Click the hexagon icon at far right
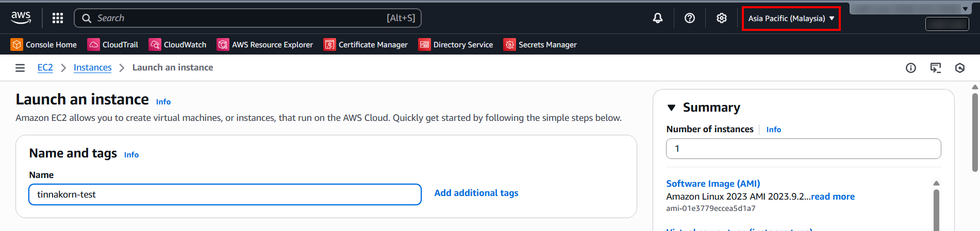The height and width of the screenshot is (231, 980). (x=960, y=68)
